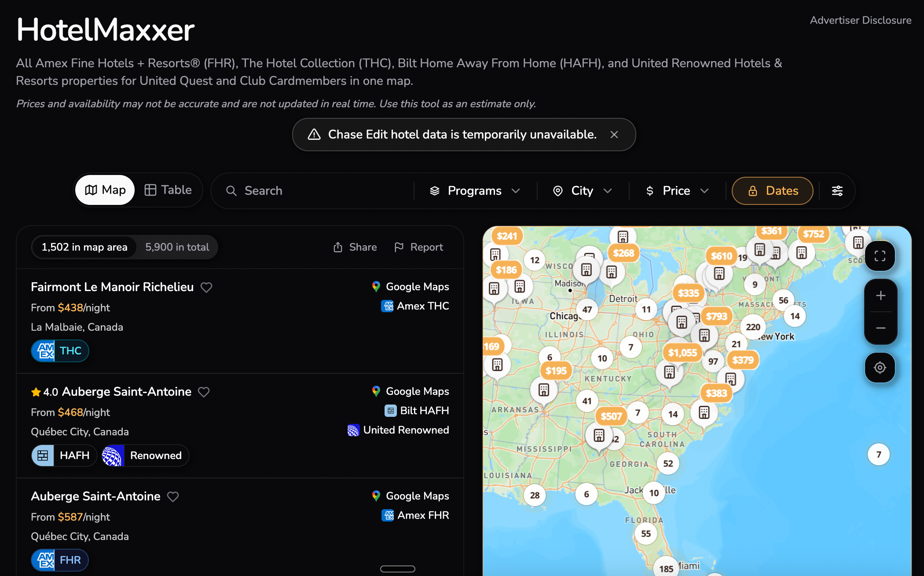
Task: Favorite the $587 Auberge Saint-Antoine heart
Action: (x=173, y=496)
